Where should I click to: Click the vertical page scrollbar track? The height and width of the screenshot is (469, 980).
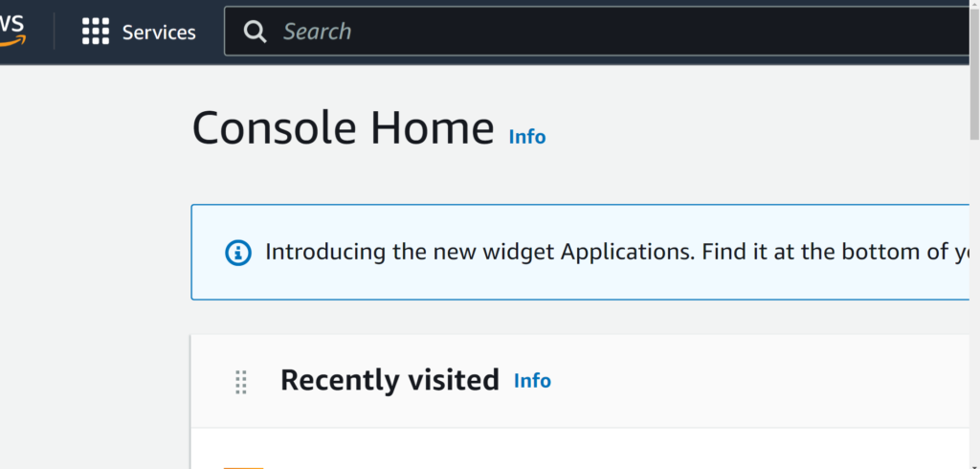coord(974,287)
